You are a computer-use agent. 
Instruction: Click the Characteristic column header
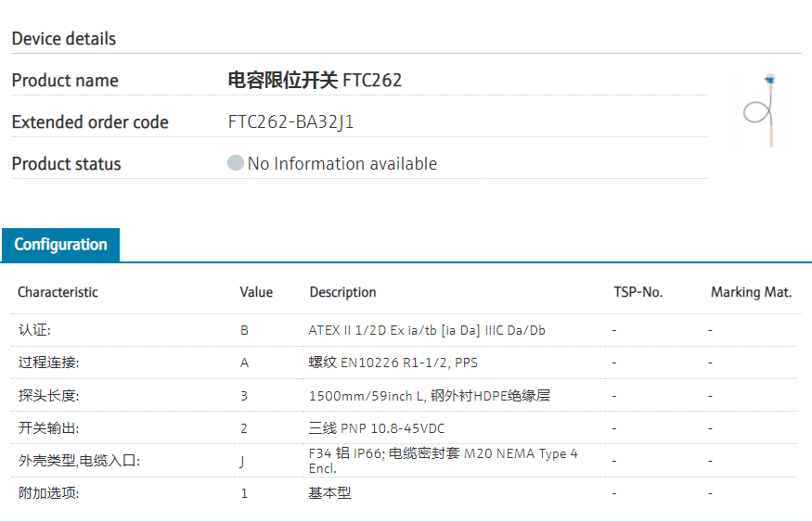58,292
